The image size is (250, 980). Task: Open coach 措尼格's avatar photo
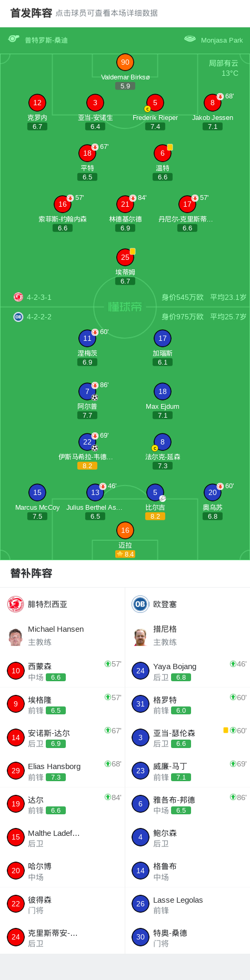click(x=141, y=637)
